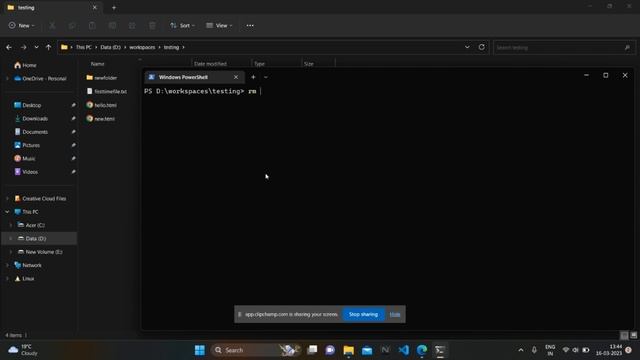Image resolution: width=640 pixels, height=360 pixels.
Task: Unpin Desktop using its pin icon
Action: (73, 105)
